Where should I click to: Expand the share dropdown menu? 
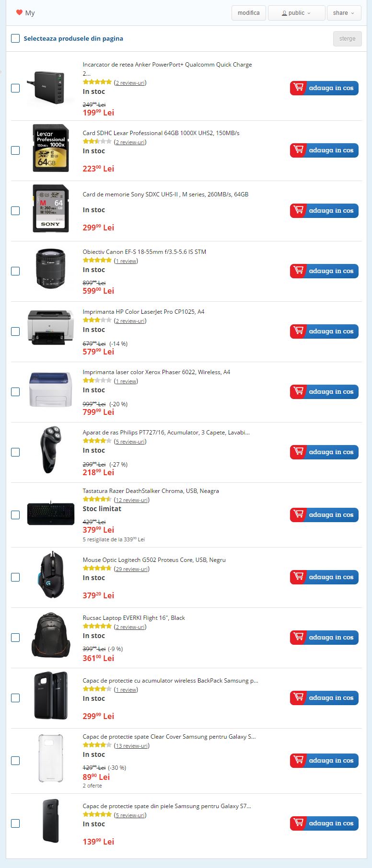[344, 13]
